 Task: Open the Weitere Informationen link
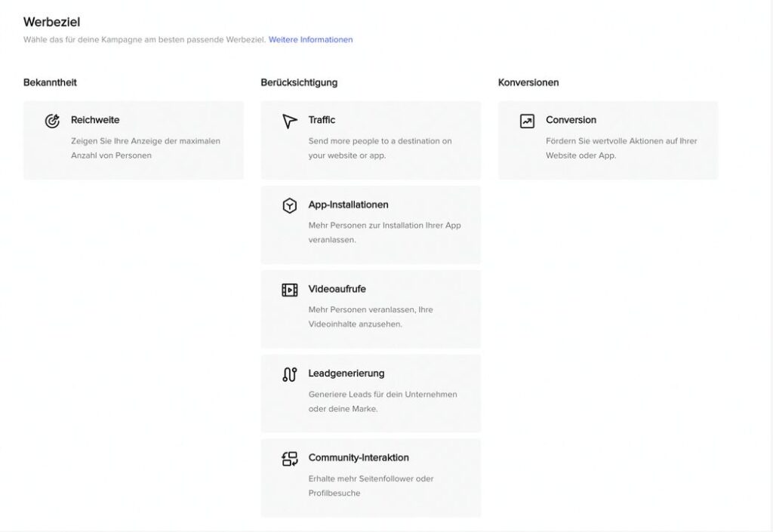[310, 39]
